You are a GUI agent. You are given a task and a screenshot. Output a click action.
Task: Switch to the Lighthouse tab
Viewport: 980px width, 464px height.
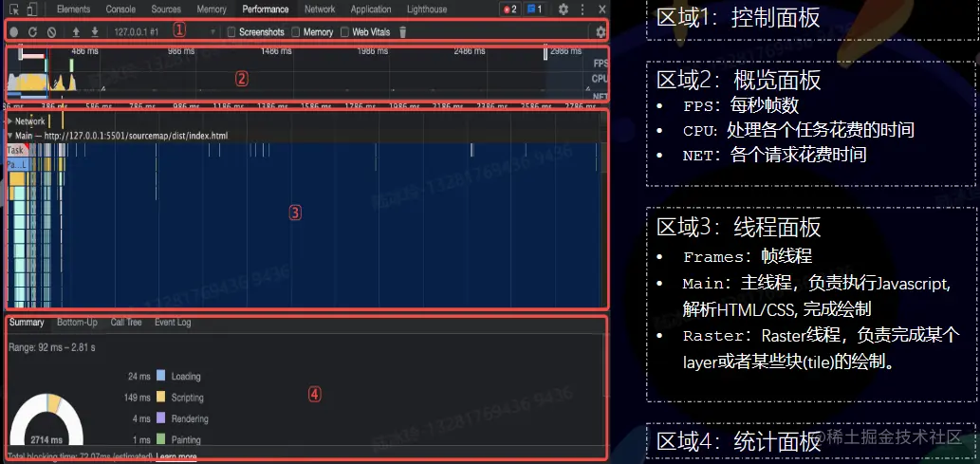[427, 9]
